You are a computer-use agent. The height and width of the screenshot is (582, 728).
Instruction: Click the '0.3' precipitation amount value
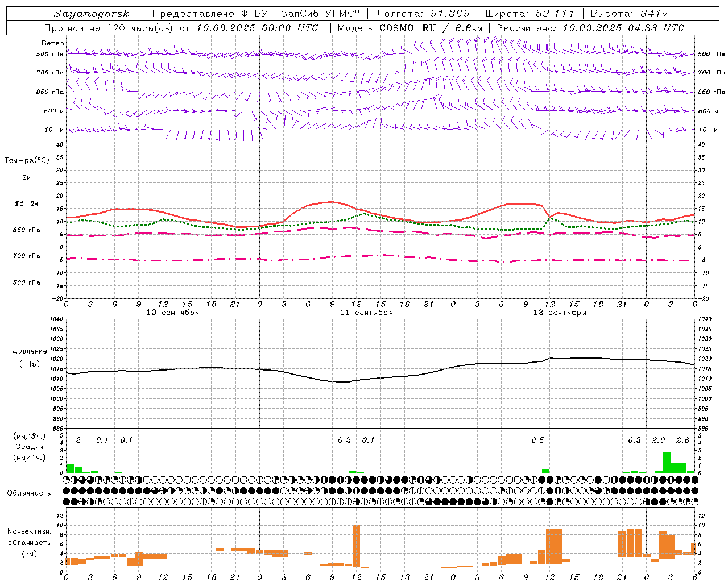coord(634,440)
